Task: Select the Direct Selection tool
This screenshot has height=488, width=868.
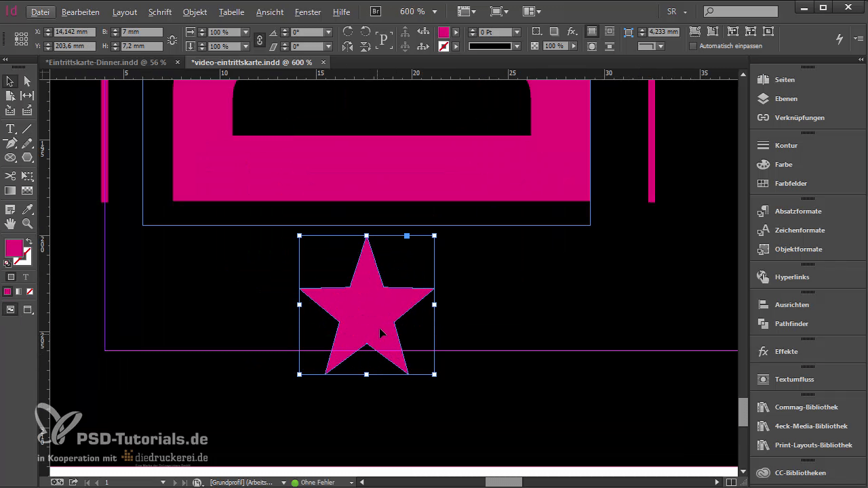Action: [27, 81]
